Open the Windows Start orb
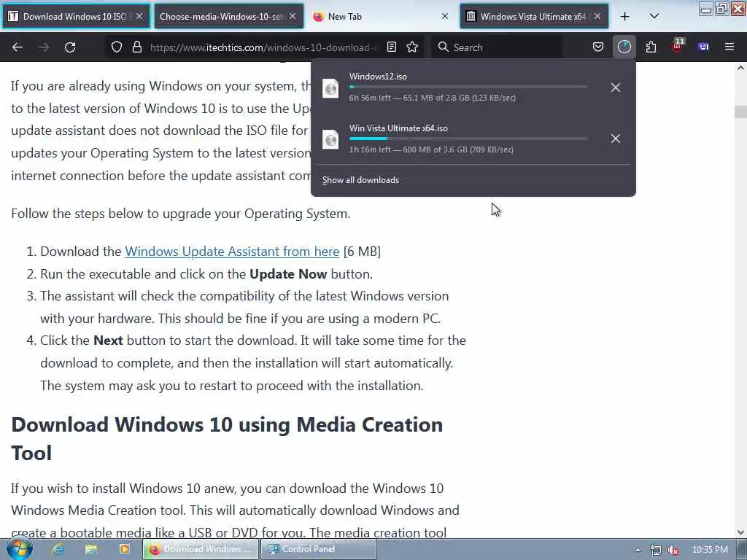 tap(19, 549)
